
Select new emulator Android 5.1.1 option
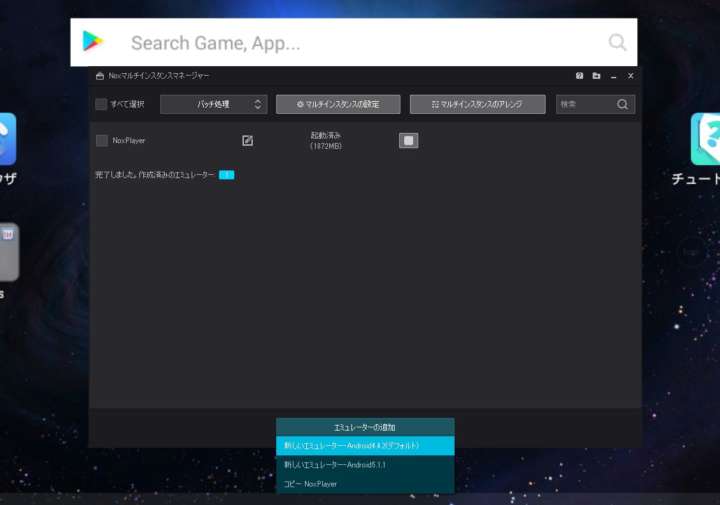[365, 465]
